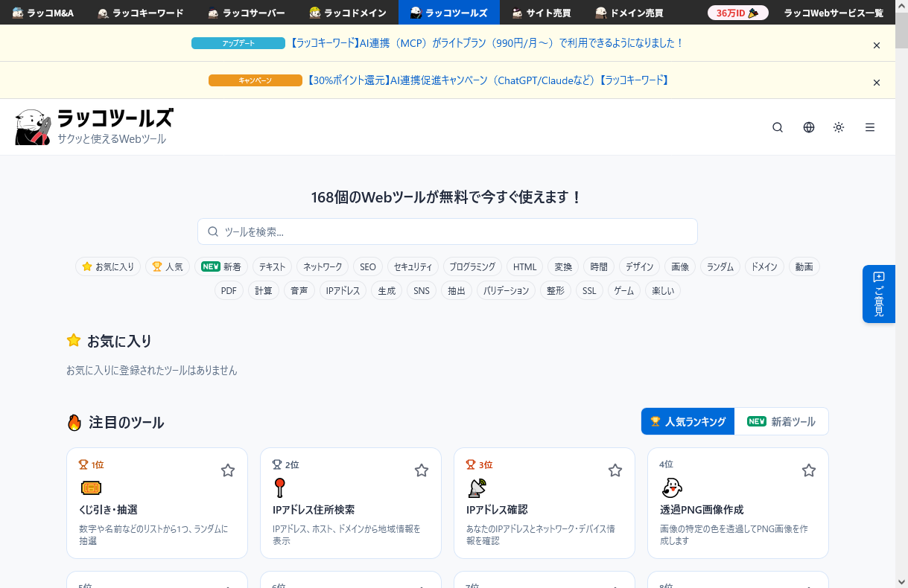Viewport: 908px width, 588px height.
Task: Click the ラッコツールズ otter logo
Action: click(94, 127)
